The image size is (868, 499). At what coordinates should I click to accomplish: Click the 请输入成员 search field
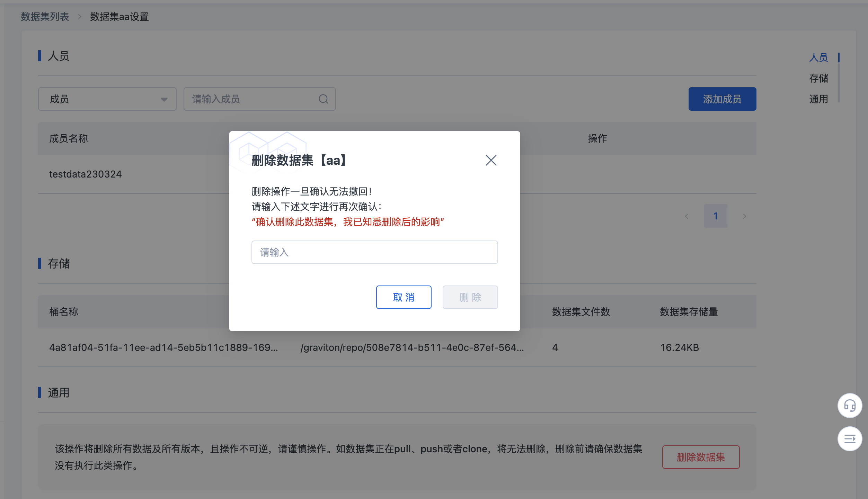253,99
